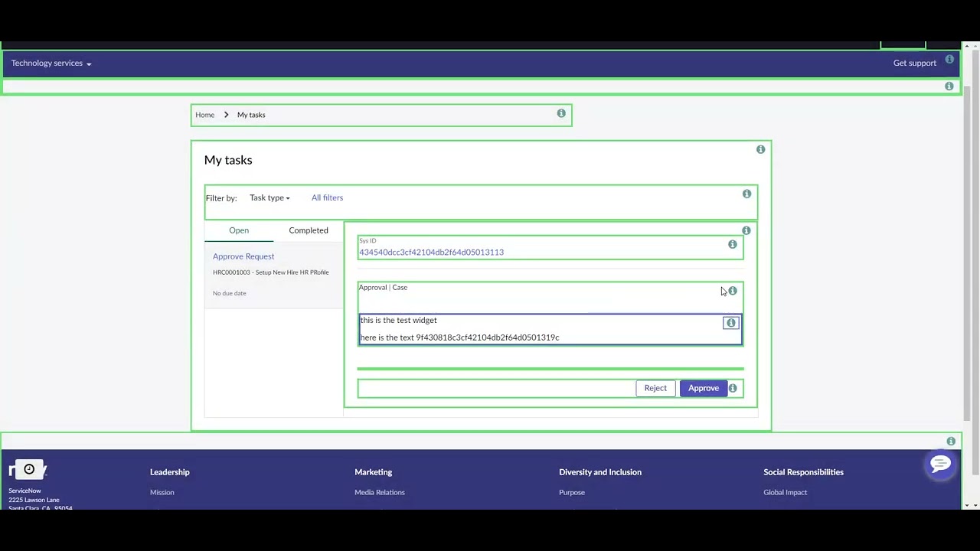Click the info icon near the filter bar

(746, 194)
